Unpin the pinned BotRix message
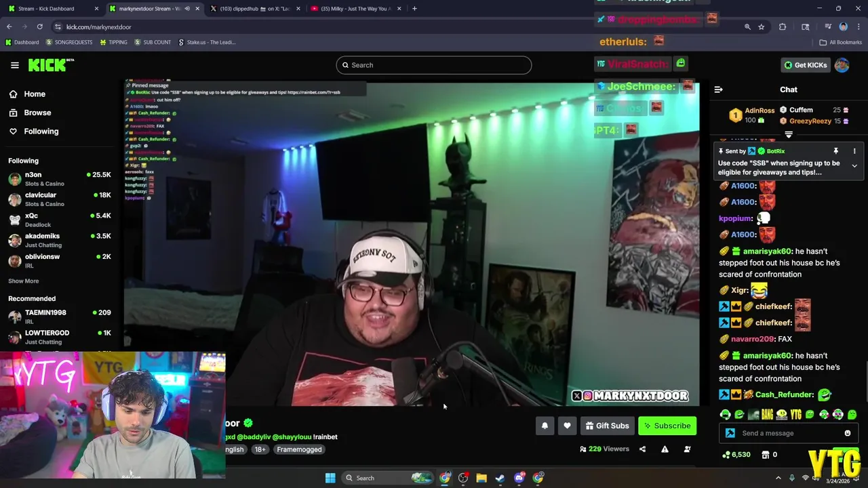 click(x=835, y=151)
